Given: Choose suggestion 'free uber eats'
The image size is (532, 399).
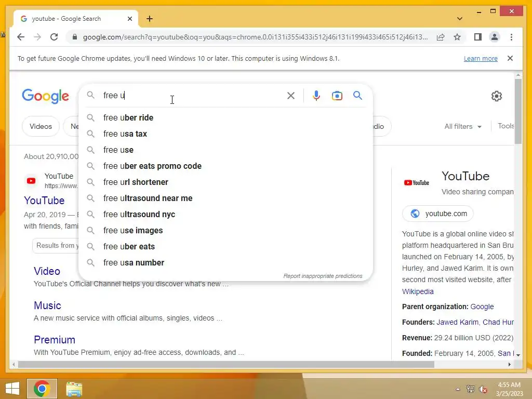Looking at the screenshot, I should (x=225, y=247).
